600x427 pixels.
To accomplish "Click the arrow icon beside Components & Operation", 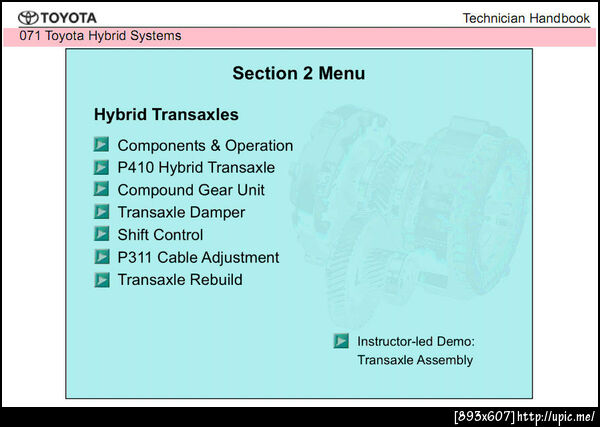I will (x=101, y=145).
